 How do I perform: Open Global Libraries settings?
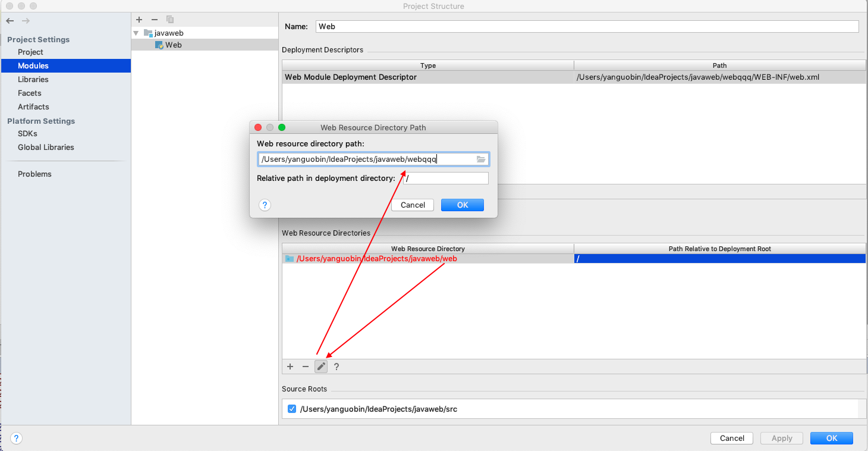click(x=46, y=148)
